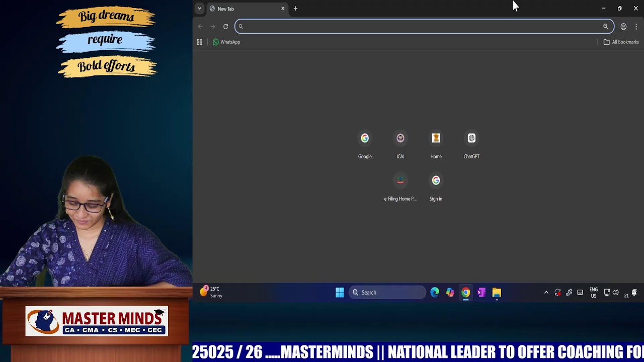Image resolution: width=644 pixels, height=362 pixels.
Task: Close the New Tab tab
Action: pos(283,9)
